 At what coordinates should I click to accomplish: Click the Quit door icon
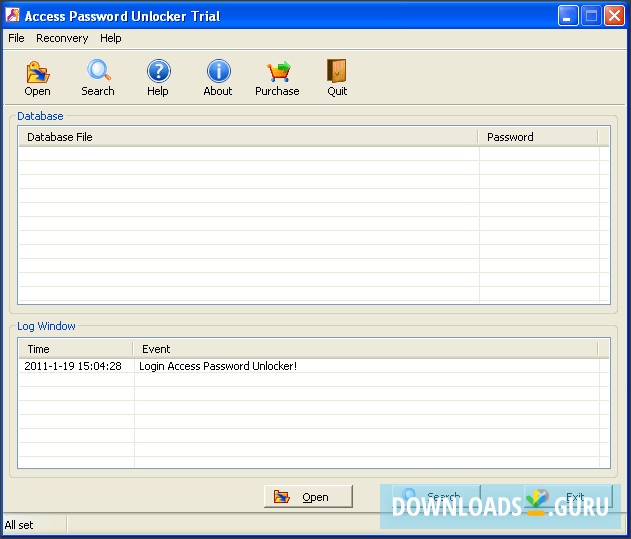[x=337, y=71]
